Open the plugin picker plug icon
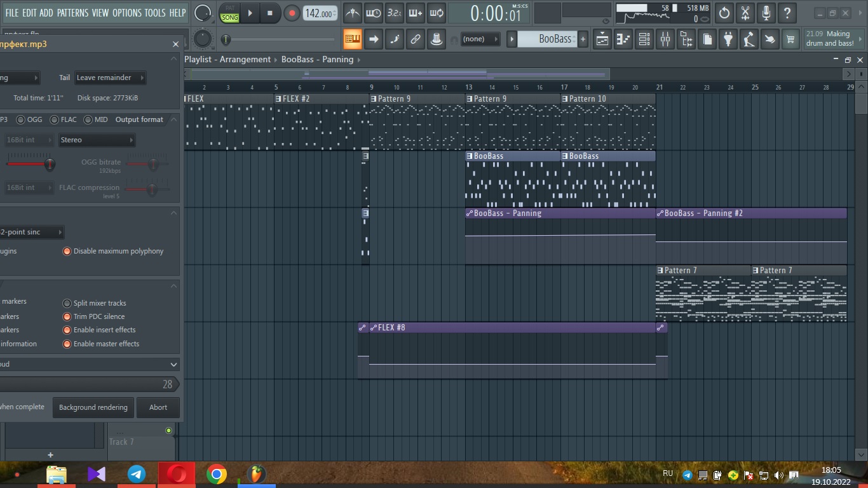The height and width of the screenshot is (488, 868). (728, 39)
